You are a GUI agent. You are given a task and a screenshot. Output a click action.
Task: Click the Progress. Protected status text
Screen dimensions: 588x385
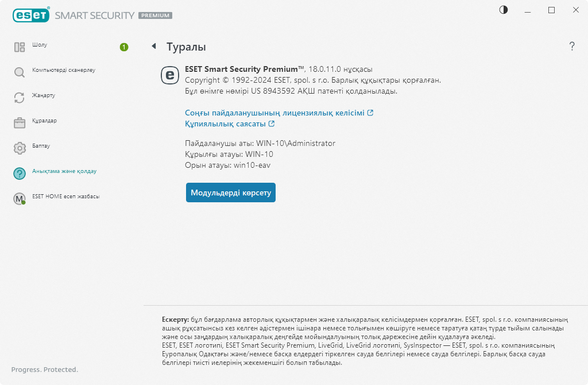pos(45,369)
